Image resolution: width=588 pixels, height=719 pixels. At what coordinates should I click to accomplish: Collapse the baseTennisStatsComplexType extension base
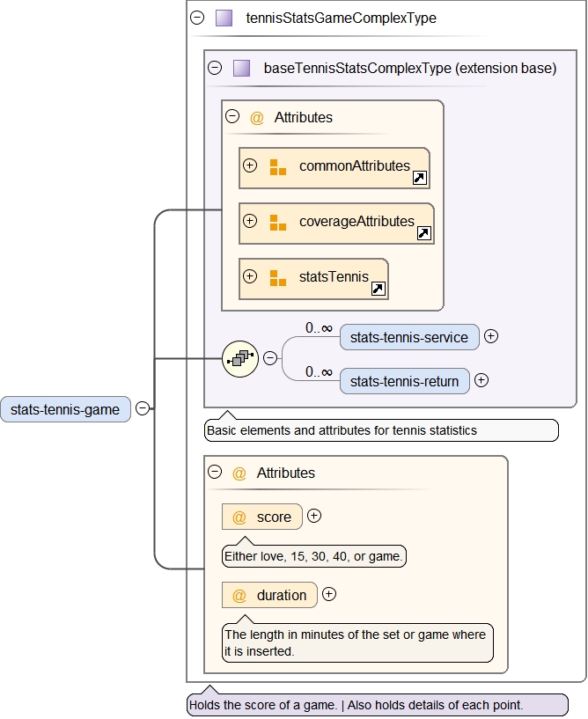tap(215, 68)
